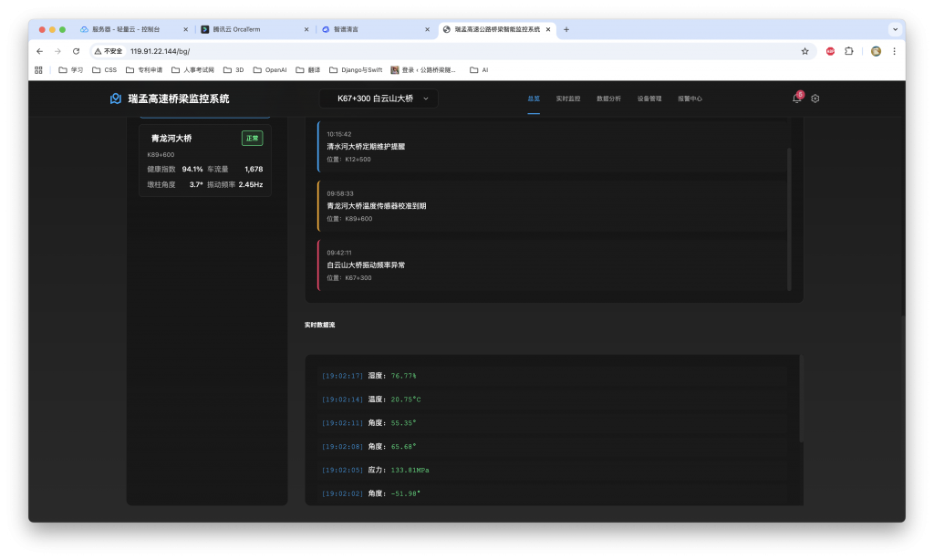The width and height of the screenshot is (934, 560).
Task: Click the notification bell icon
Action: (796, 99)
